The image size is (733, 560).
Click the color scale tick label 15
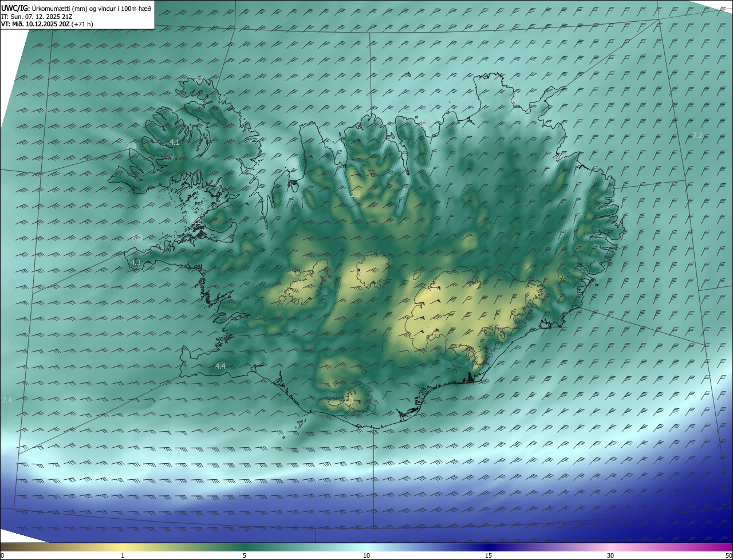click(x=488, y=555)
